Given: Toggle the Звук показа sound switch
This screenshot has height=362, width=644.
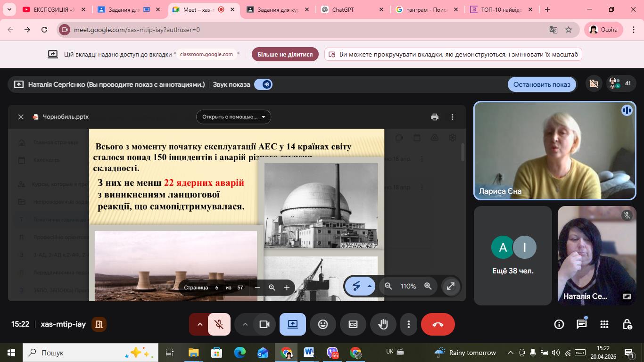Looking at the screenshot, I should (263, 84).
